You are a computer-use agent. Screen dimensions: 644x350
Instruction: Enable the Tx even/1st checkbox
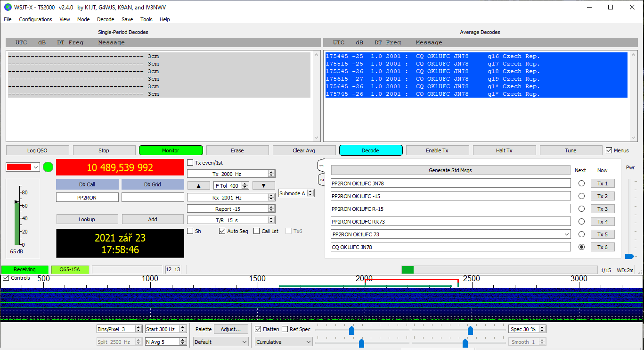click(x=190, y=163)
